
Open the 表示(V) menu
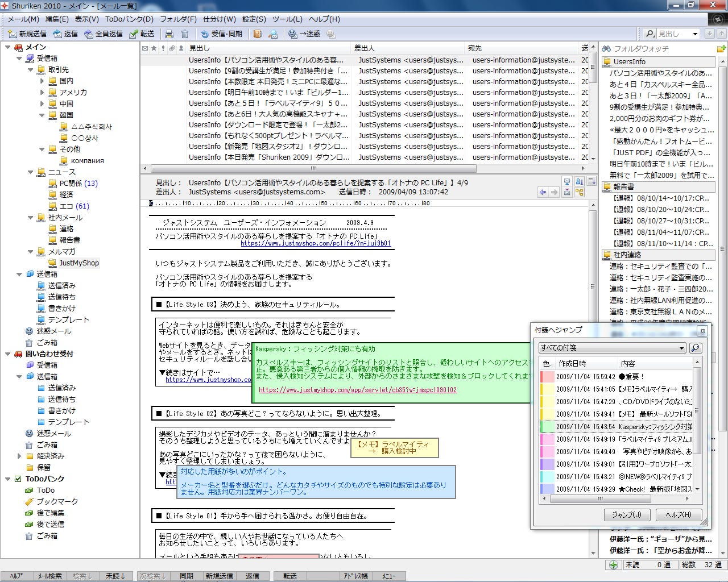click(86, 19)
